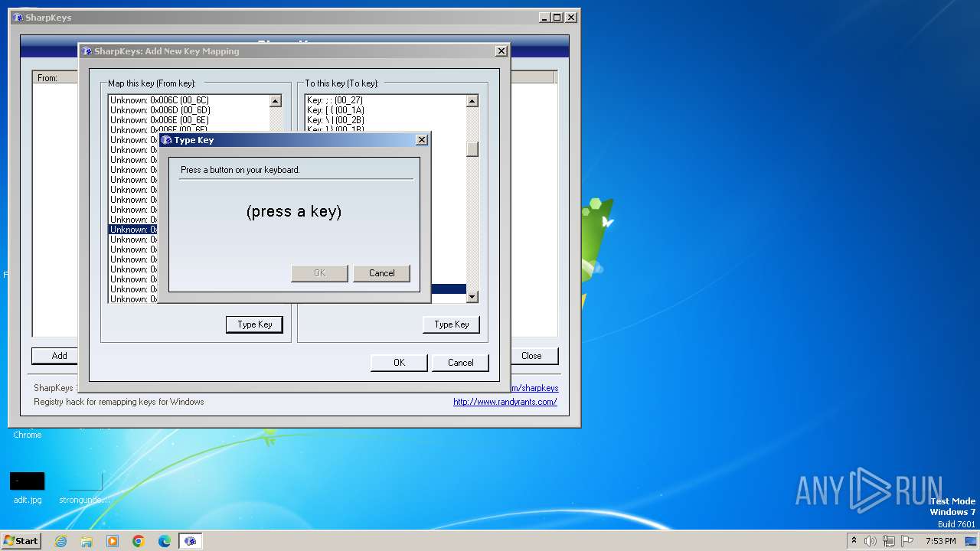Open the randyrants.com link
The height and width of the screenshot is (551, 980).
505,402
